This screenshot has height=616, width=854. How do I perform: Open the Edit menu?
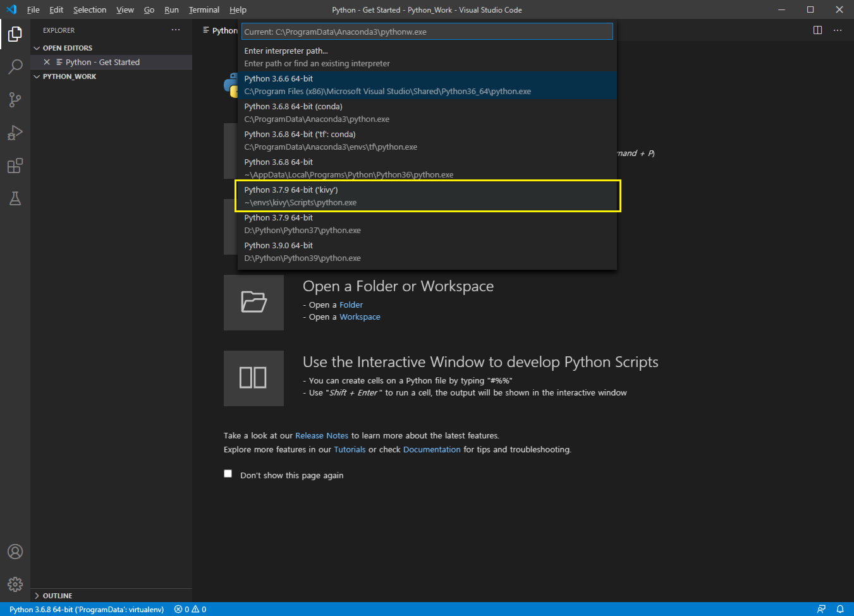[56, 9]
